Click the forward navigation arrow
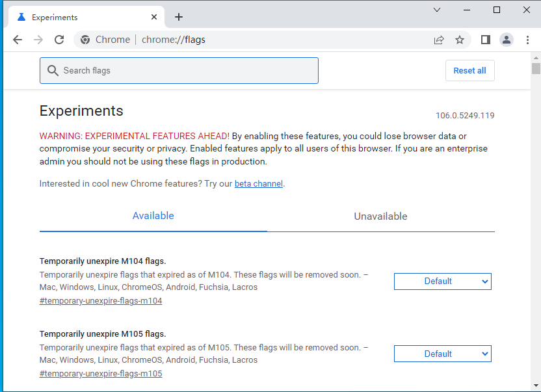 (38, 40)
